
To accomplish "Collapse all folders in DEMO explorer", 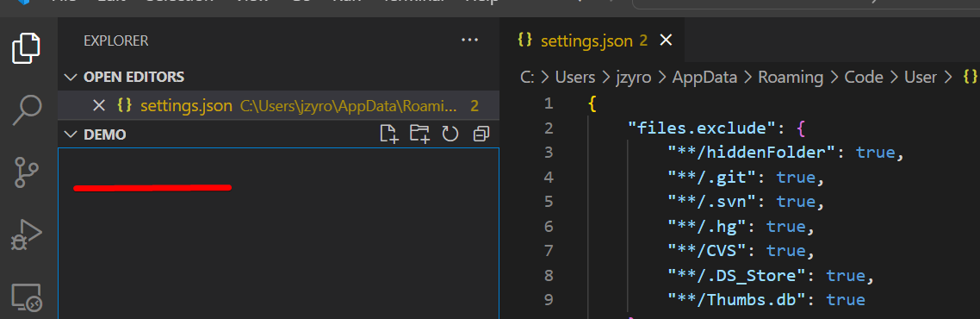I will pyautogui.click(x=481, y=134).
